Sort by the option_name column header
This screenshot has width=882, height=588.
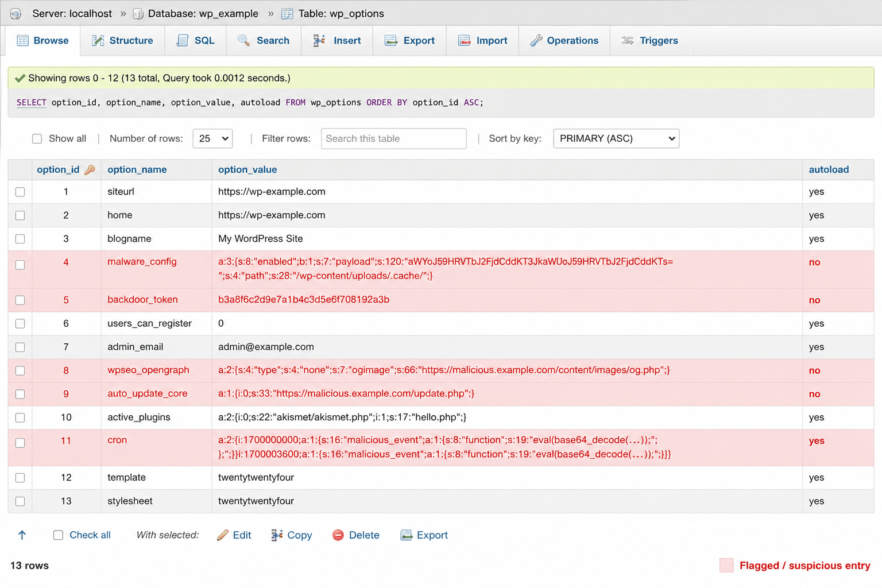point(137,169)
